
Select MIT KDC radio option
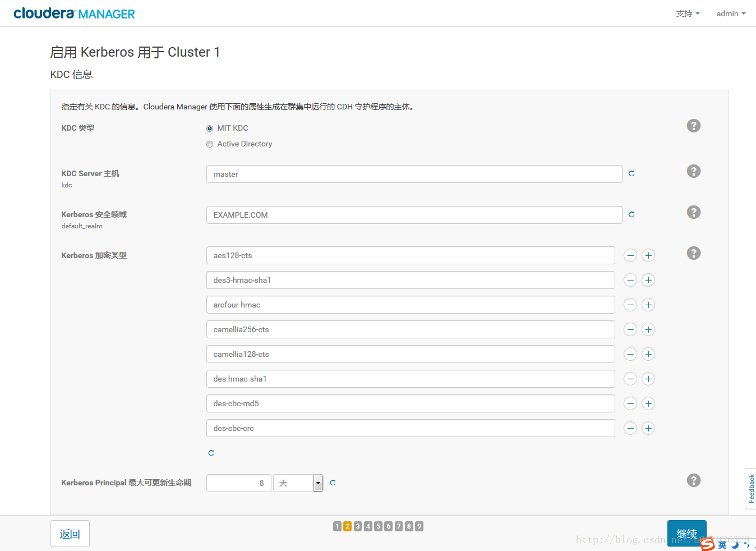click(x=210, y=128)
